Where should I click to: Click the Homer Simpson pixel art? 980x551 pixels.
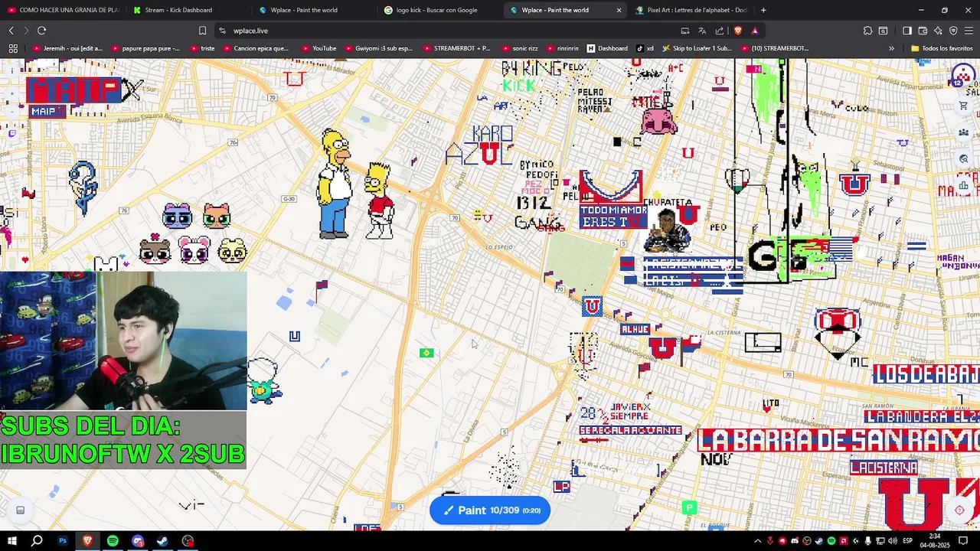pyautogui.click(x=335, y=184)
